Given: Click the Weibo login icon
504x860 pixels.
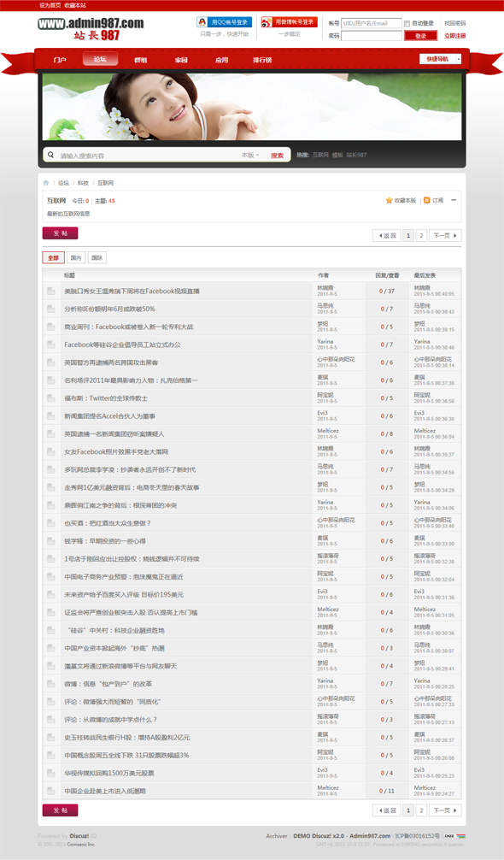Looking at the screenshot, I should [x=267, y=22].
